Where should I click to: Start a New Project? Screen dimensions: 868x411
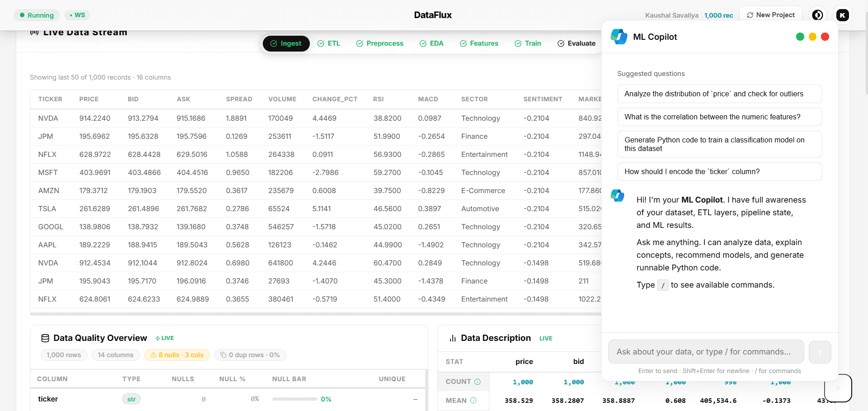[770, 14]
